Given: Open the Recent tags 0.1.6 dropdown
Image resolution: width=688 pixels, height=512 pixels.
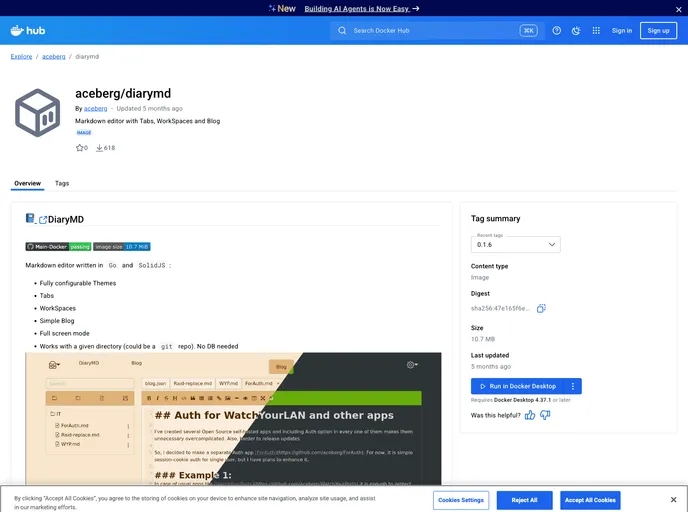Looking at the screenshot, I should tap(516, 244).
